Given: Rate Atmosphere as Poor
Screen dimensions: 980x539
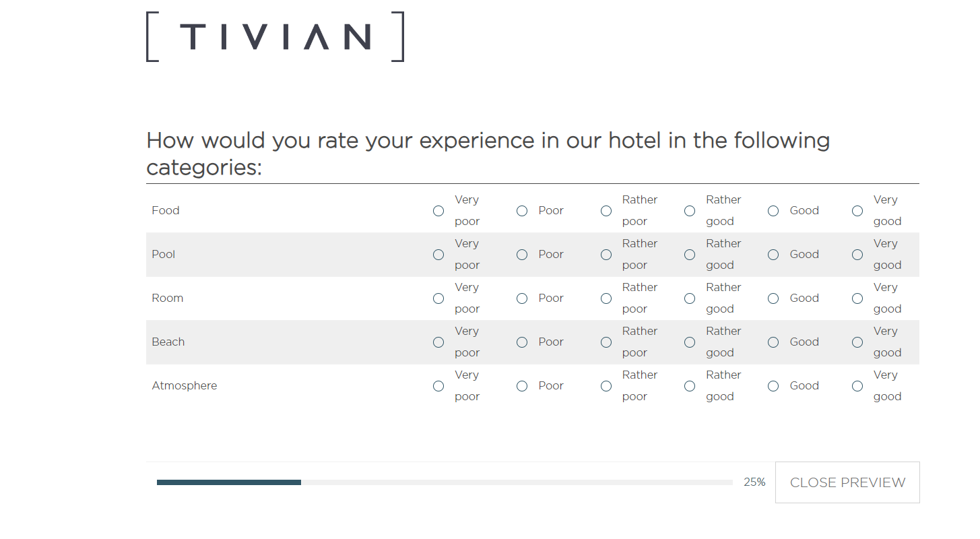Looking at the screenshot, I should 522,386.
